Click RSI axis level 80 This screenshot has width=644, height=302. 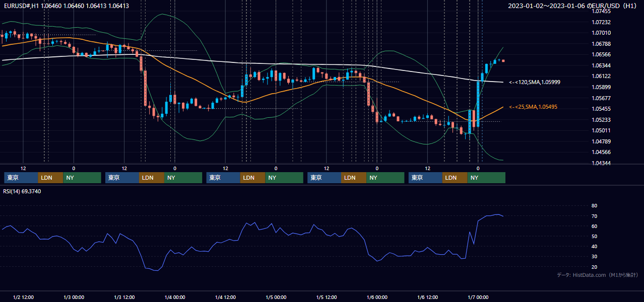click(x=594, y=206)
